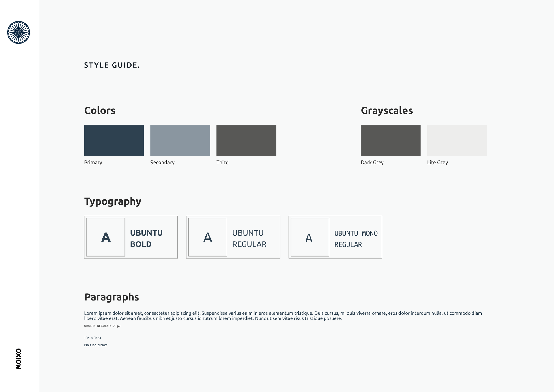Click the Lorem ipsum paragraph text

(x=283, y=316)
